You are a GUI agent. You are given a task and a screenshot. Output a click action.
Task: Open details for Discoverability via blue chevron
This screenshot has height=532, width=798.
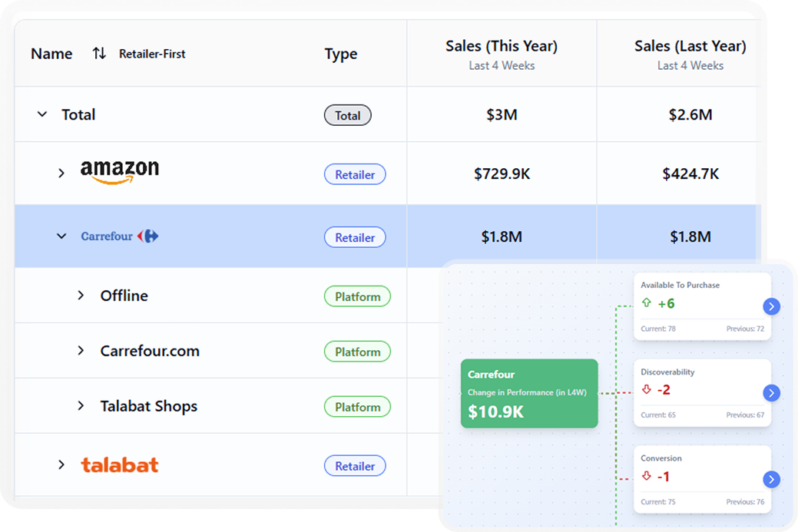772,393
